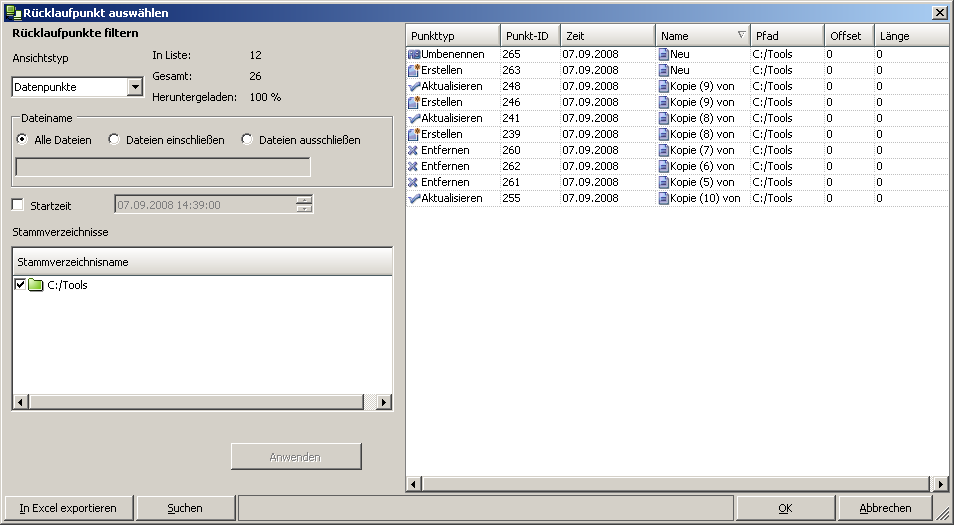Image resolution: width=954 pixels, height=525 pixels.
Task: Select the Dateien einschließen radio button
Action: pos(114,139)
